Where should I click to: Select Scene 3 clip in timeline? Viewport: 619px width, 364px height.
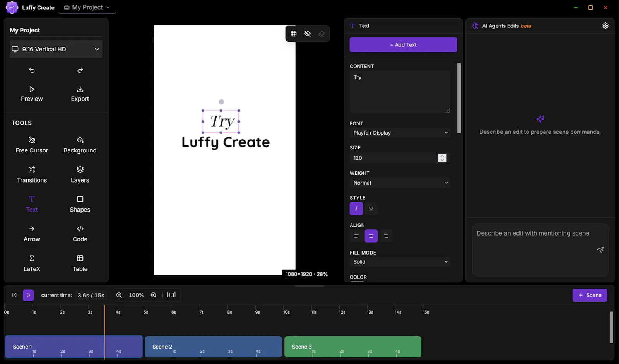click(353, 347)
